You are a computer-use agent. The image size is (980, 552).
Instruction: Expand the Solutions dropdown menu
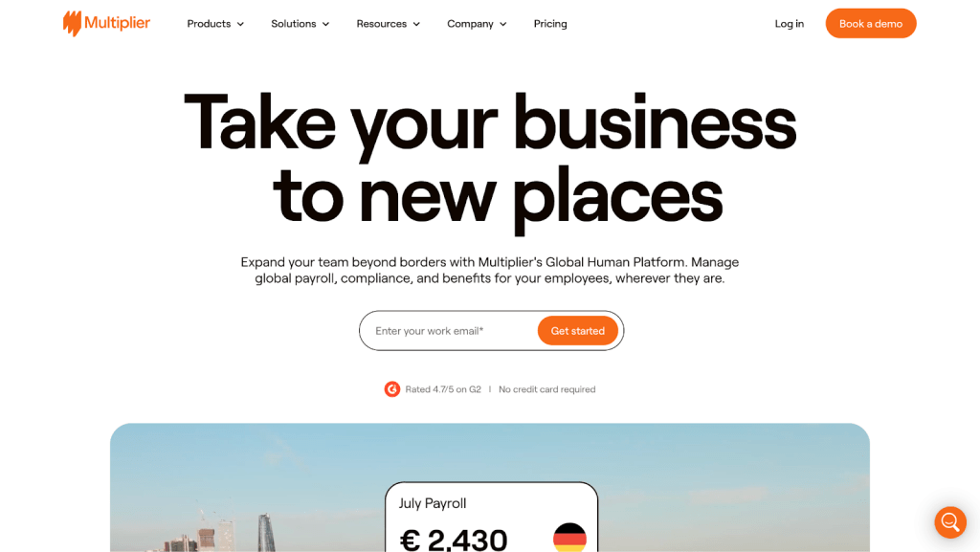click(300, 24)
